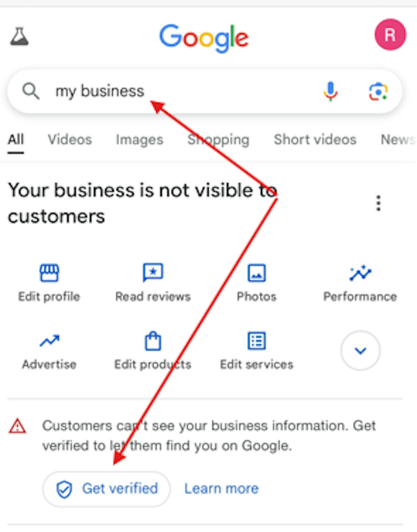Start voice search with the microphone icon

coord(331,91)
